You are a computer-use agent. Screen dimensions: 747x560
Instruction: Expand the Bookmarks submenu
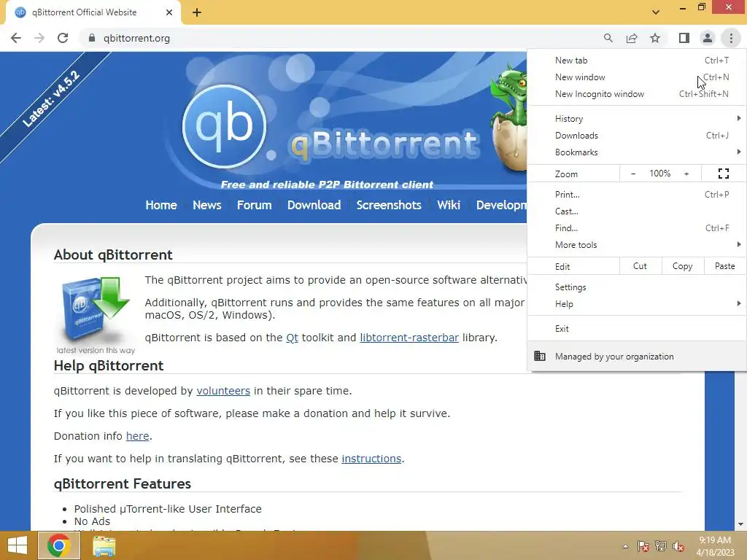[x=637, y=152]
